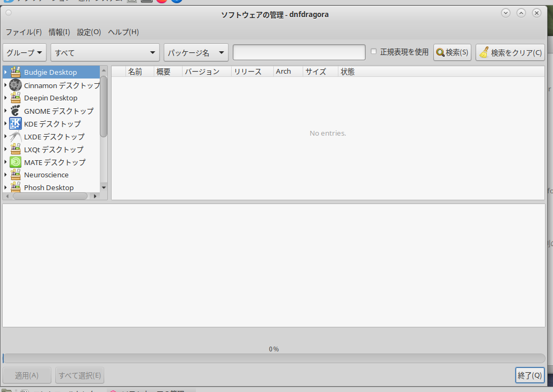Click the group list vertical scrollbar

104,106
